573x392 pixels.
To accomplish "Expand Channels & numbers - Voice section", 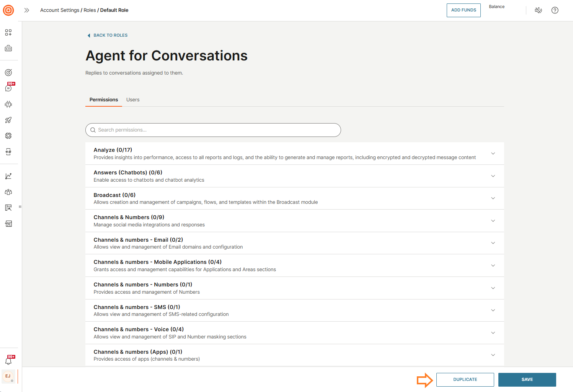I will click(x=493, y=333).
